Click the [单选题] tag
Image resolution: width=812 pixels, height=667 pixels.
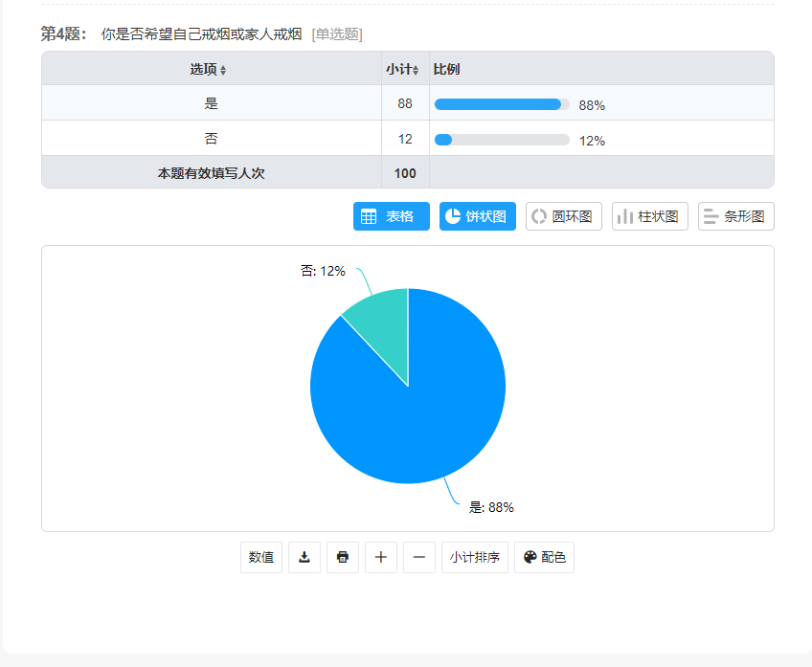click(337, 34)
